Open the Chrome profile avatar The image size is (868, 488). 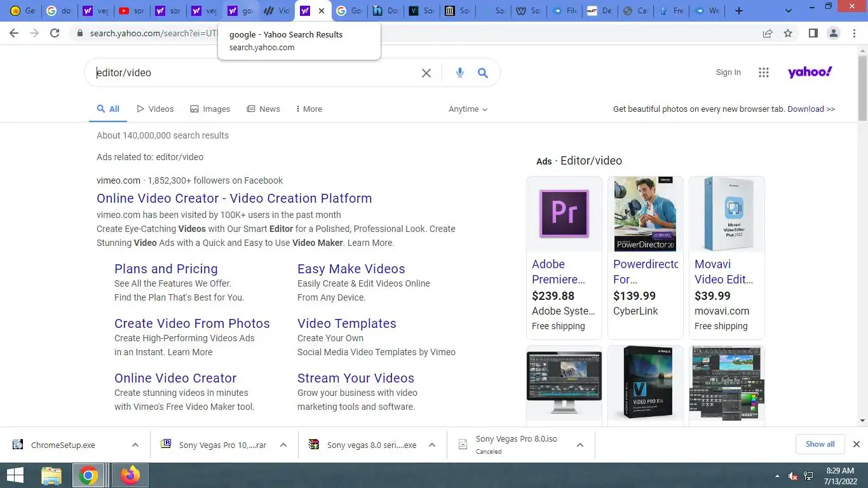tap(834, 33)
